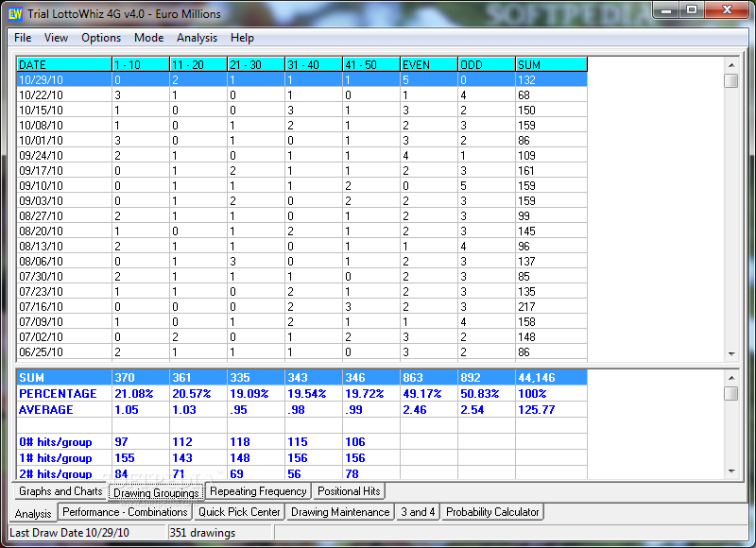Select the bottom Analysis tab
The width and height of the screenshot is (756, 548).
(33, 513)
